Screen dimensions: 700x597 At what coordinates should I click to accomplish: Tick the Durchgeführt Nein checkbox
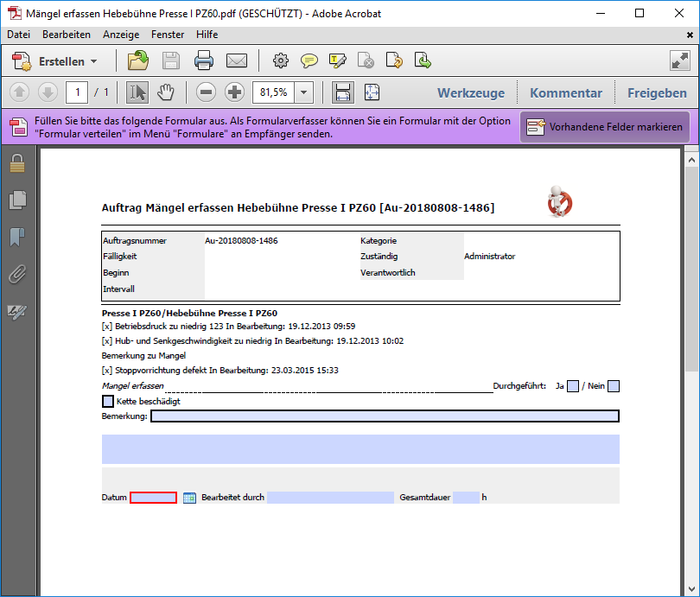[614, 386]
